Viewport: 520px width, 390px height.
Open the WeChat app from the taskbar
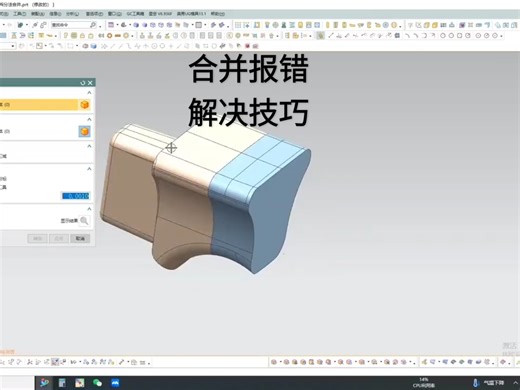coord(97,383)
